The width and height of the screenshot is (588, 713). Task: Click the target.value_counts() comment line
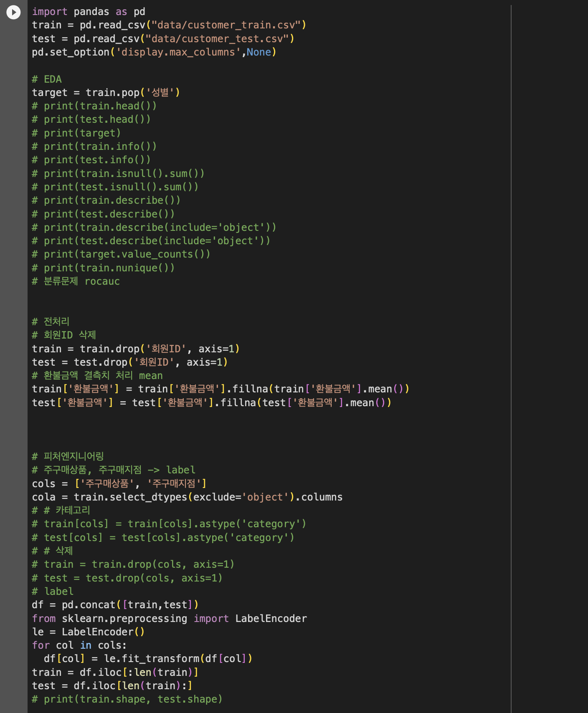pyautogui.click(x=121, y=254)
